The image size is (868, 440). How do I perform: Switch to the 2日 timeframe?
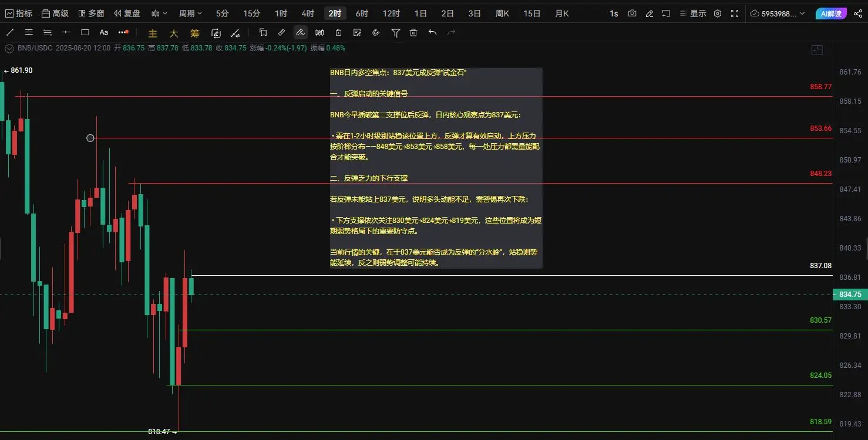(448, 13)
